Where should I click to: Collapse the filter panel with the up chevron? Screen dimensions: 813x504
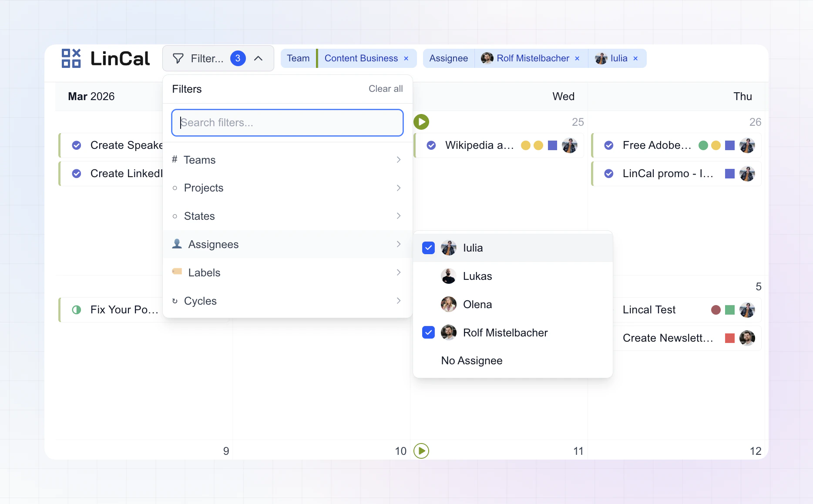coord(259,58)
